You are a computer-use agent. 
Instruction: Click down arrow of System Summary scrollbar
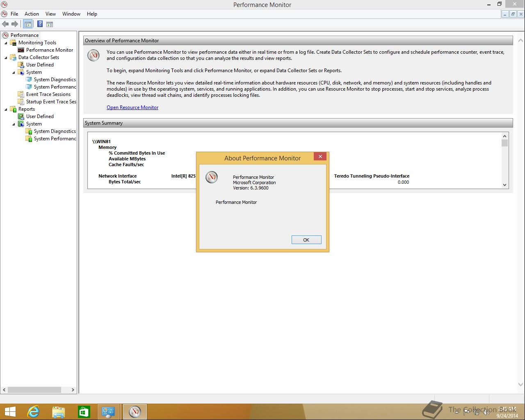tap(505, 185)
